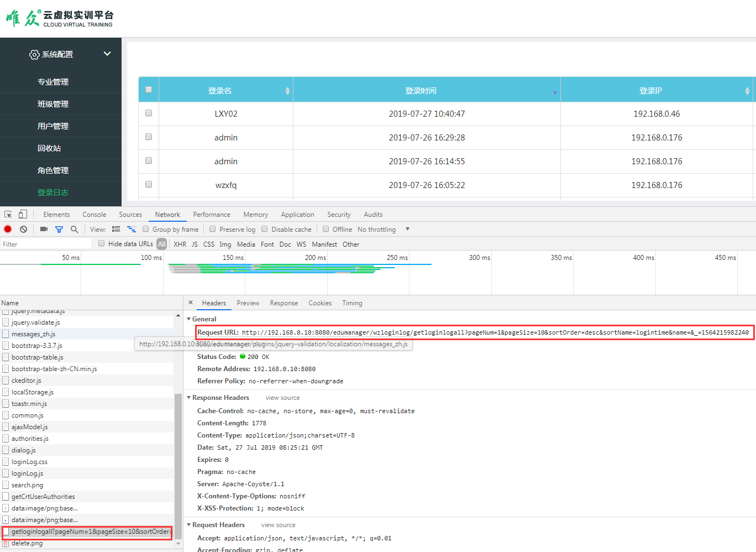756x552 pixels.
Task: Click view source beside Response Headers
Action: click(x=282, y=398)
